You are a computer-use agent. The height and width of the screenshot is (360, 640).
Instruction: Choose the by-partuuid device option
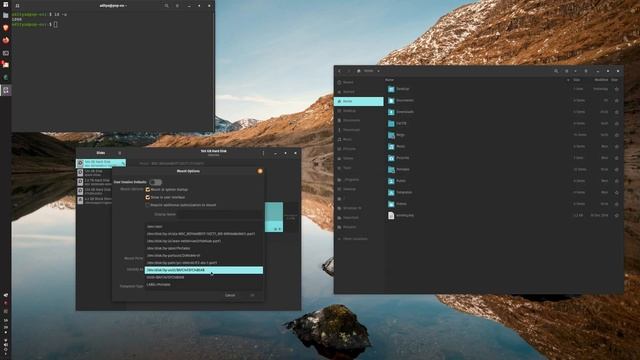click(204, 256)
